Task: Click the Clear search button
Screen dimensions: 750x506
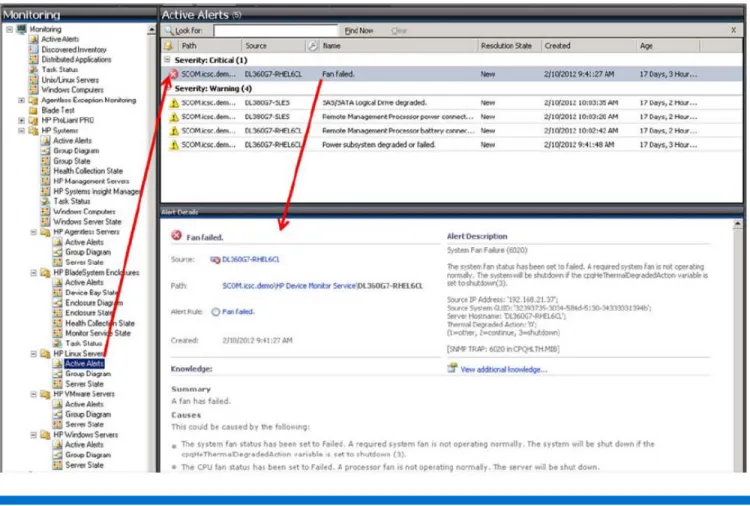Action: [x=398, y=31]
